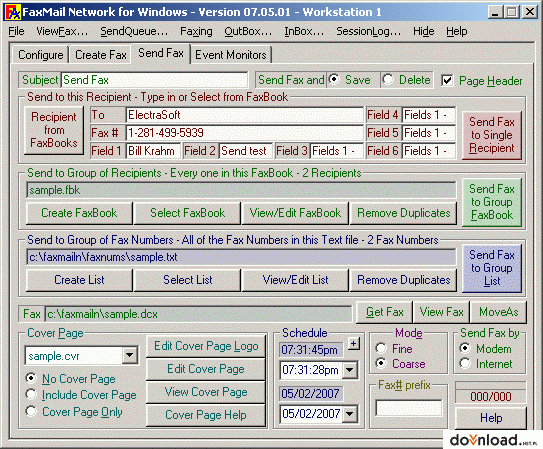Click the Field 6 input box
Screen dimensions: 543x449
(x=429, y=151)
